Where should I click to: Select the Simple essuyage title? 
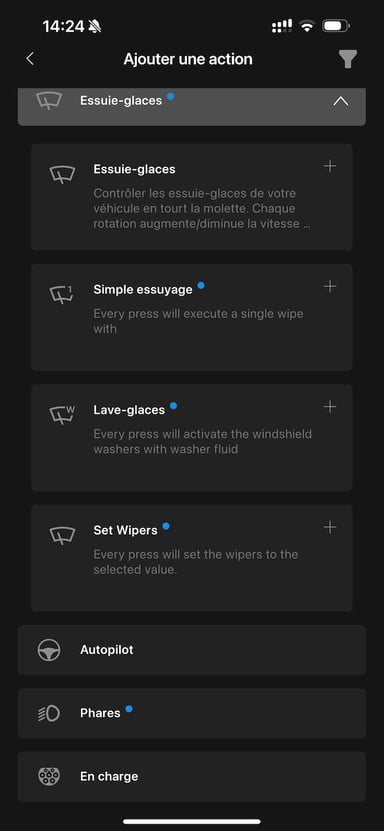pos(143,289)
